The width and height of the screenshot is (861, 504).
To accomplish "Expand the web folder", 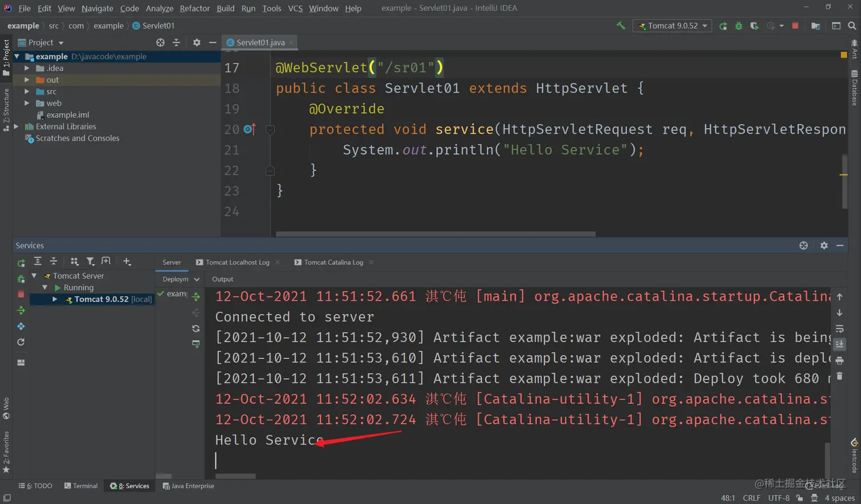I will [x=27, y=103].
